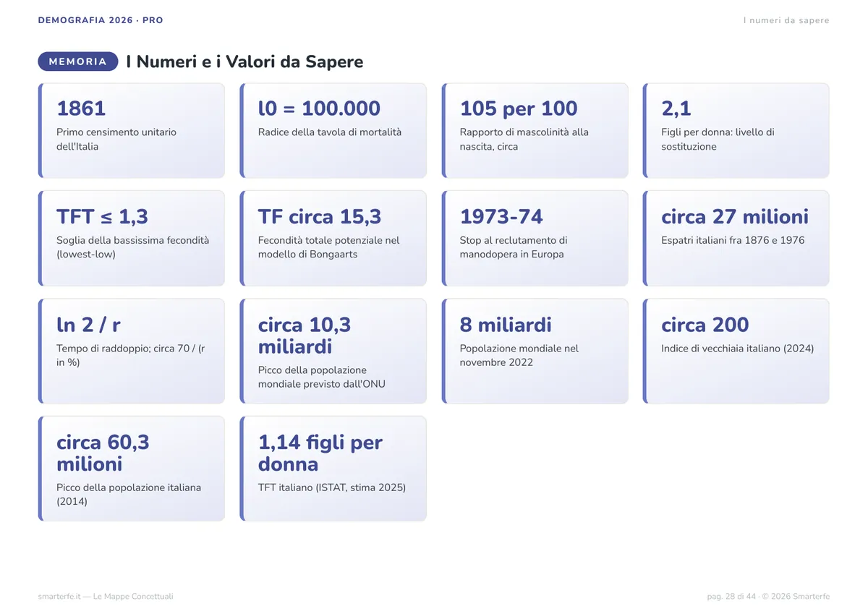
Task: Click the footer "pag. 28 di 44 · © 2026 Smarterfe"
Action: 768,597
